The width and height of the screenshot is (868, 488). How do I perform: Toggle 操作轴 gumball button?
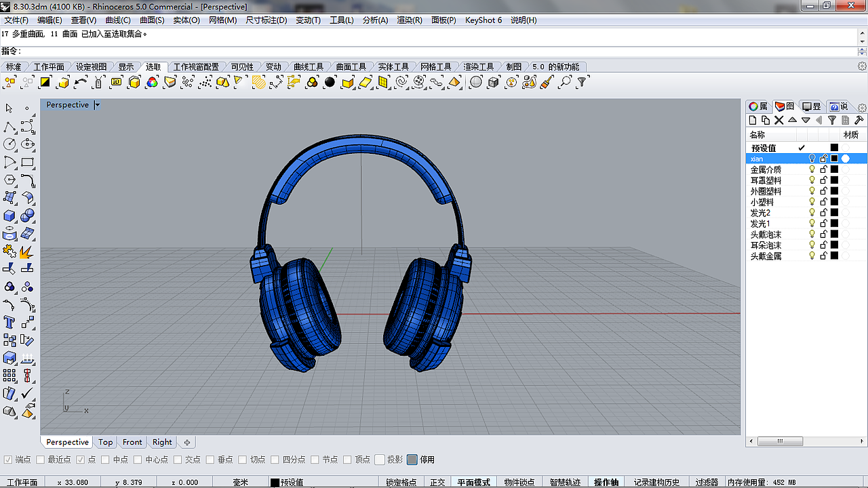point(606,483)
